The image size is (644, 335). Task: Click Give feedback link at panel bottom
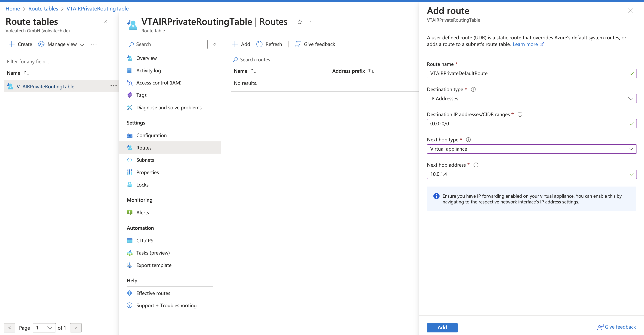[616, 327]
